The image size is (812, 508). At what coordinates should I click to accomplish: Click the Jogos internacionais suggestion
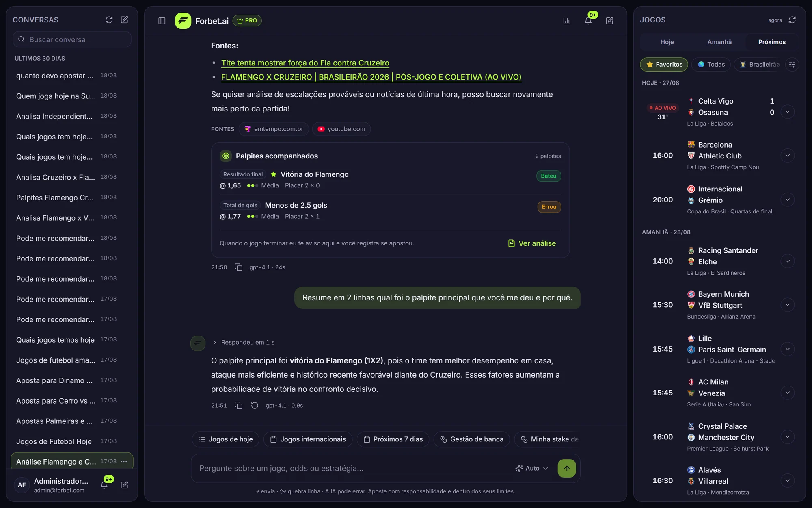(x=308, y=439)
